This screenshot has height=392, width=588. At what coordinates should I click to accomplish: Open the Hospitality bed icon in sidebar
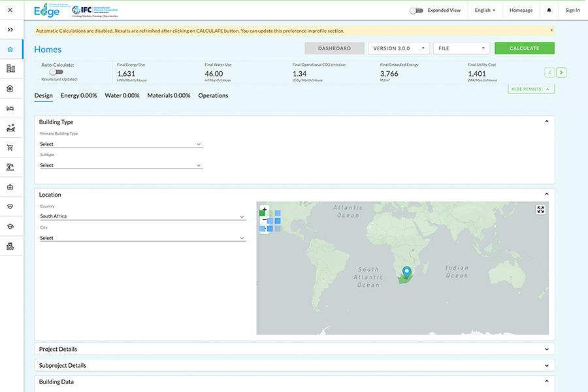tap(10, 108)
